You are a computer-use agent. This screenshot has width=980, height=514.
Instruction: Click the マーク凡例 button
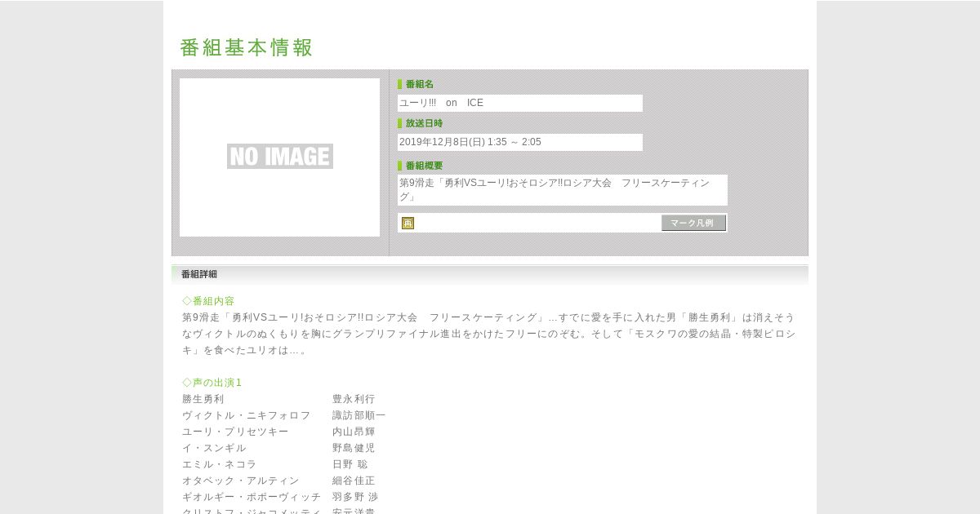click(x=693, y=223)
